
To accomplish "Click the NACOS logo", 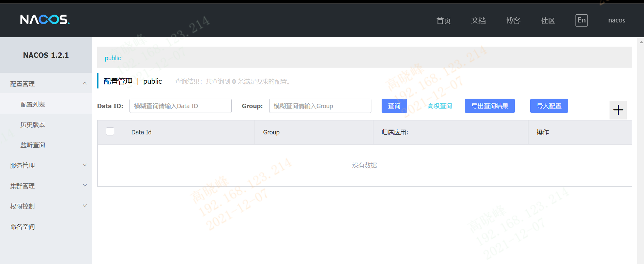I will 45,20.
